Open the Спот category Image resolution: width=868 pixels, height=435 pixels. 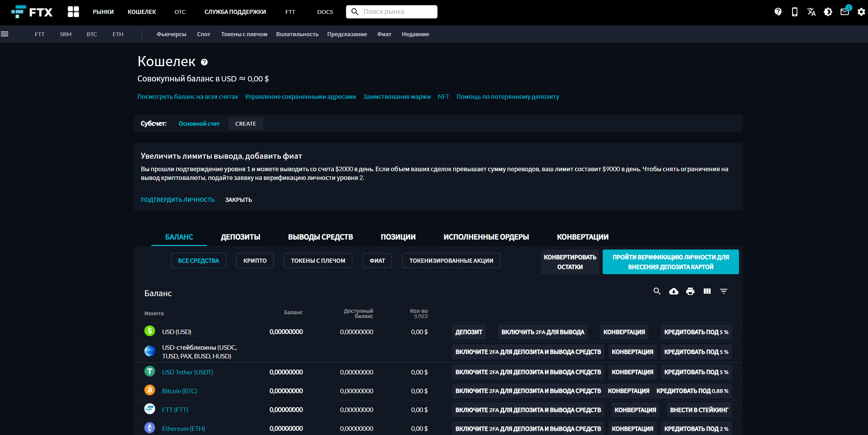pyautogui.click(x=204, y=34)
